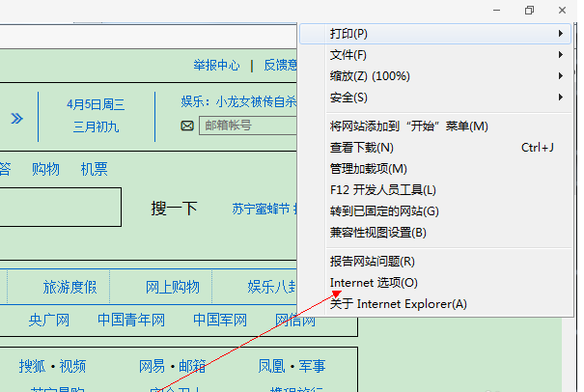Choose 查看下载(N) menu entry

tap(435, 148)
